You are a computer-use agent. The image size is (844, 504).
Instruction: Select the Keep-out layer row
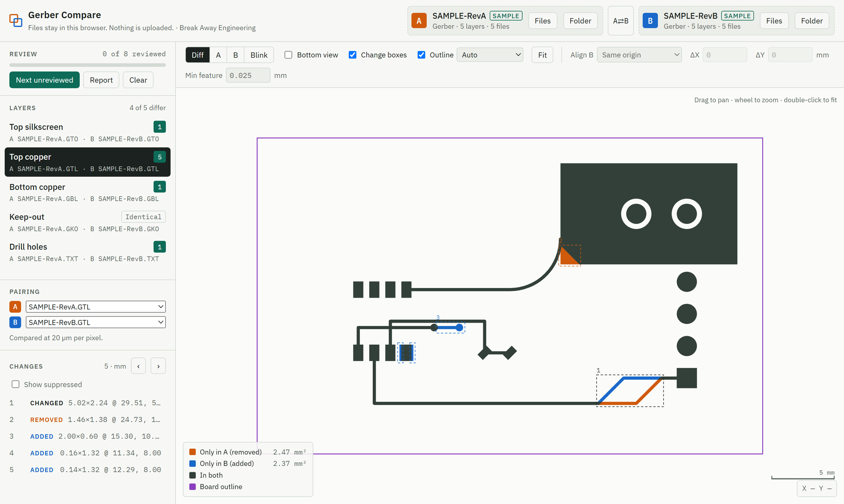pyautogui.click(x=88, y=222)
